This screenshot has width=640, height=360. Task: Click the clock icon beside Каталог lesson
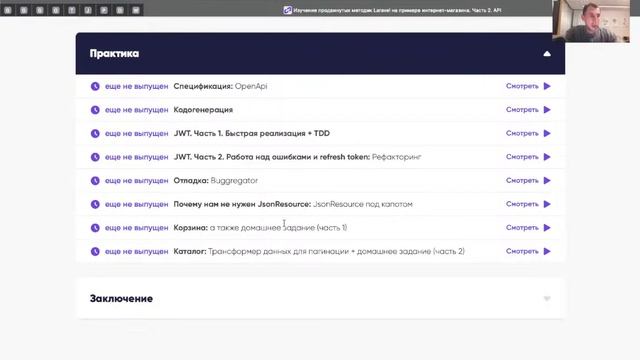coord(95,251)
